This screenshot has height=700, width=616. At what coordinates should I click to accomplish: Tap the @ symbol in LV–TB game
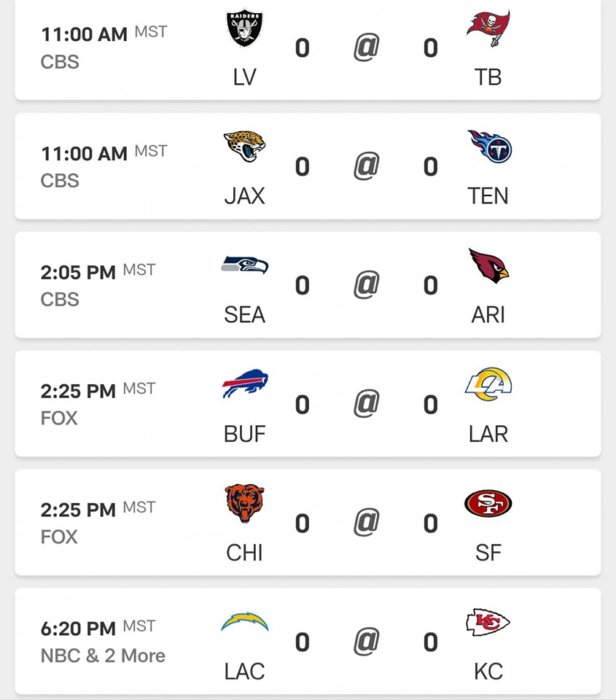pos(367,47)
